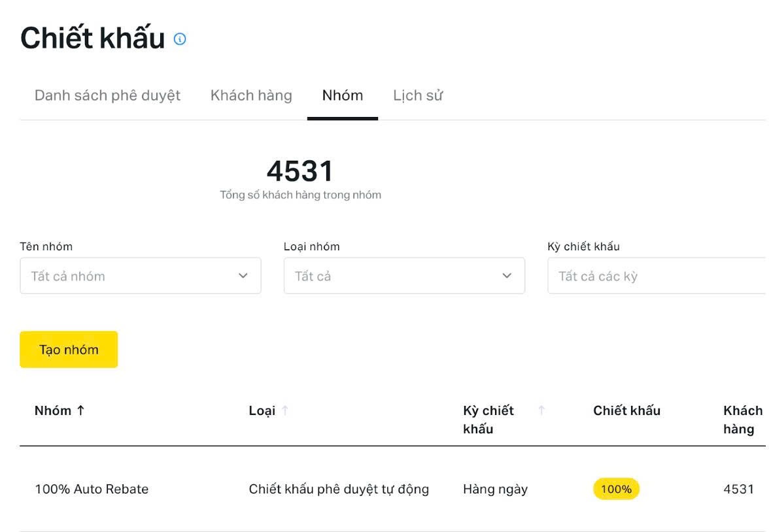Expand the Loại nhóm dropdown

pos(404,276)
